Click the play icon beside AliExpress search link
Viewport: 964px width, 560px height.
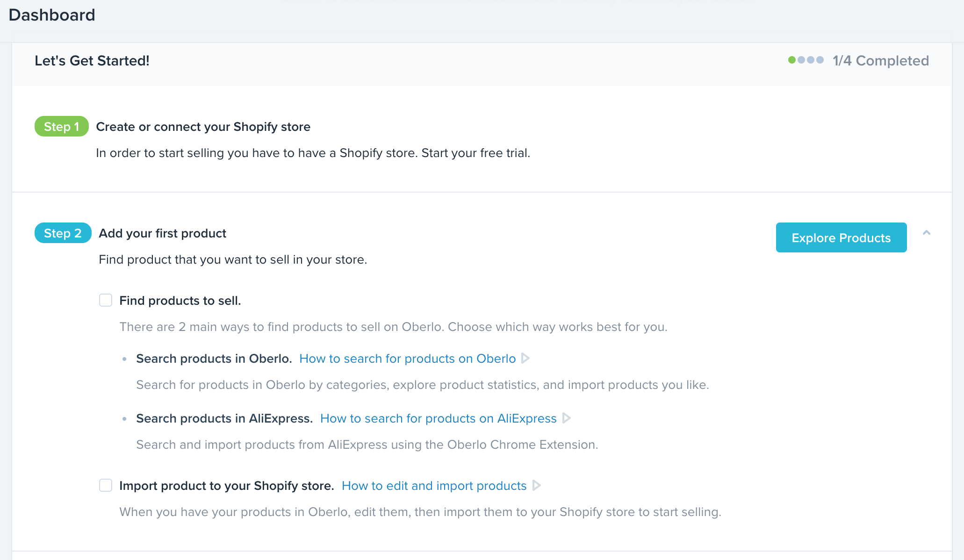[566, 418]
